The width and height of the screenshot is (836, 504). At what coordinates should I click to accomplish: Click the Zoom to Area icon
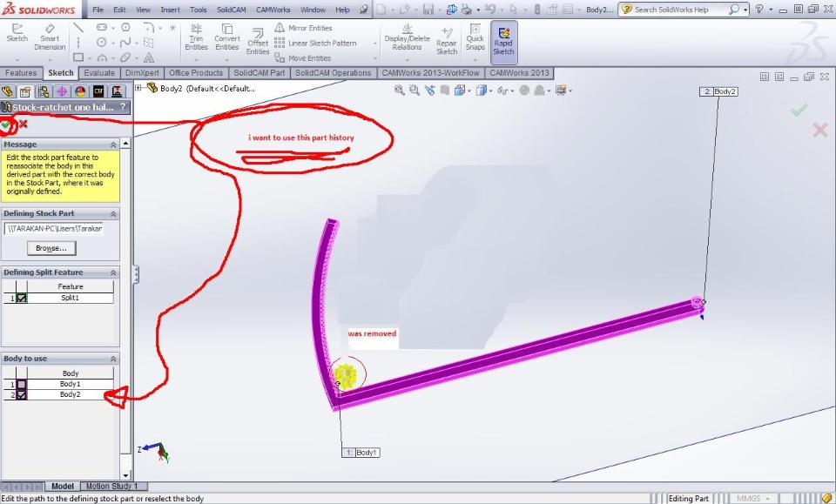414,90
